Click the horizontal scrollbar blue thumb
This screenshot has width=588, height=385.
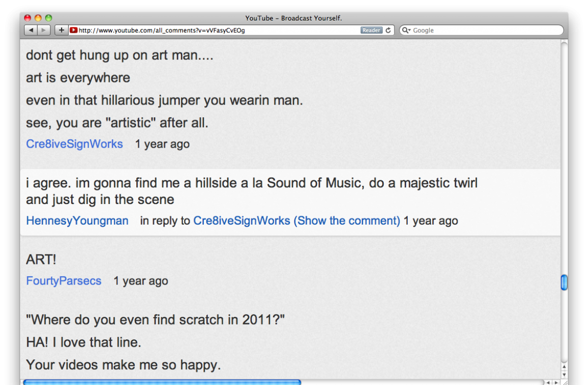(162, 382)
